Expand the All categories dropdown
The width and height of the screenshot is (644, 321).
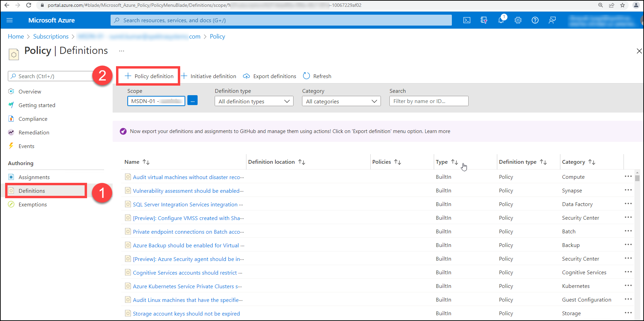[x=341, y=101]
